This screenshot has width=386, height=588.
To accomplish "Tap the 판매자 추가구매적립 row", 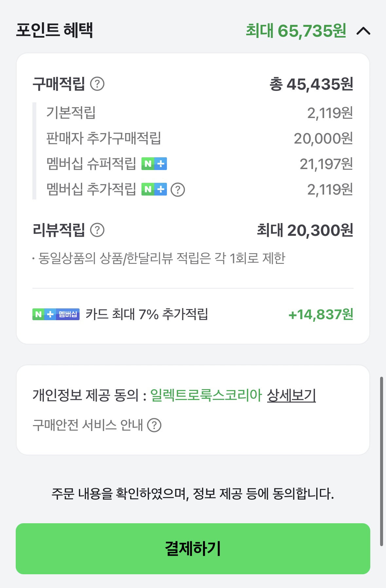I will 200,138.
